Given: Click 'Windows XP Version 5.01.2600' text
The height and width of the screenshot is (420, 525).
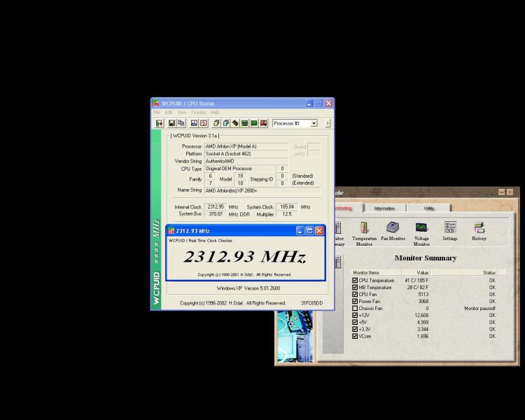Looking at the screenshot, I should coord(248,288).
